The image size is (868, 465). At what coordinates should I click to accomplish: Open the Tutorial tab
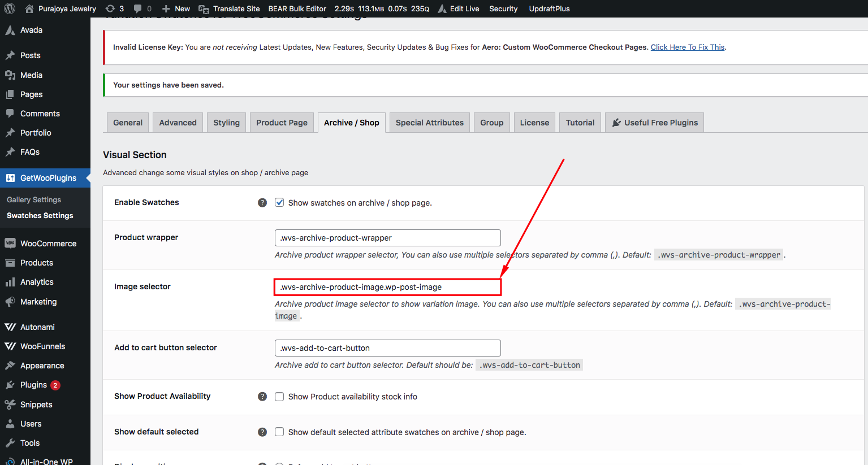(x=580, y=123)
